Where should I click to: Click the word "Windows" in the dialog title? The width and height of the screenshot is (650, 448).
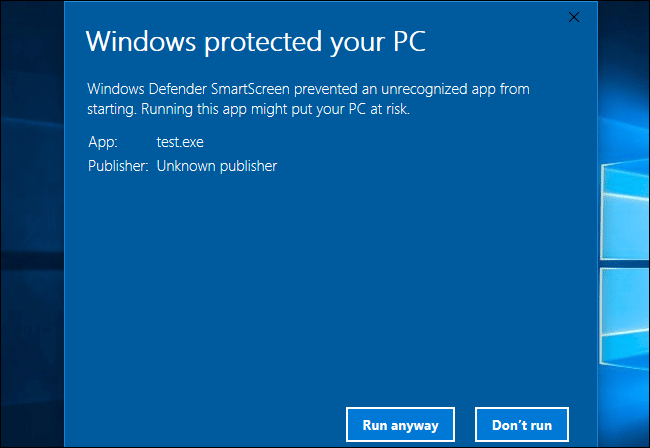click(x=141, y=41)
